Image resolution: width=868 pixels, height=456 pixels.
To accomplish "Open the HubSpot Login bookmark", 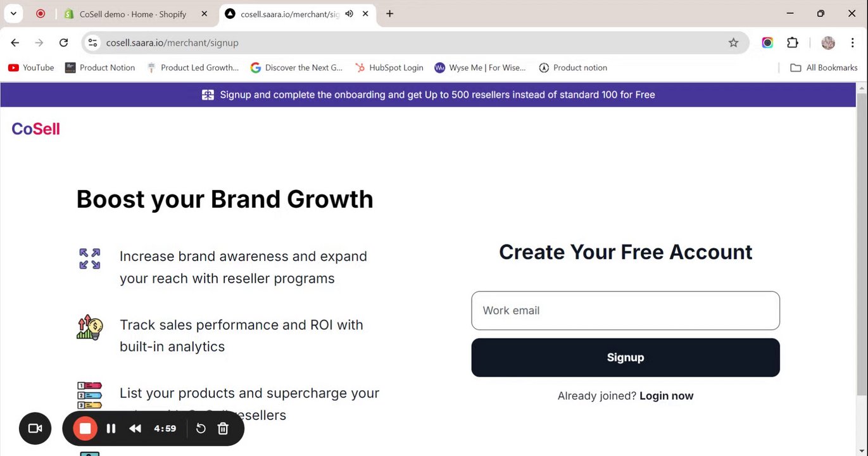I will (x=389, y=68).
